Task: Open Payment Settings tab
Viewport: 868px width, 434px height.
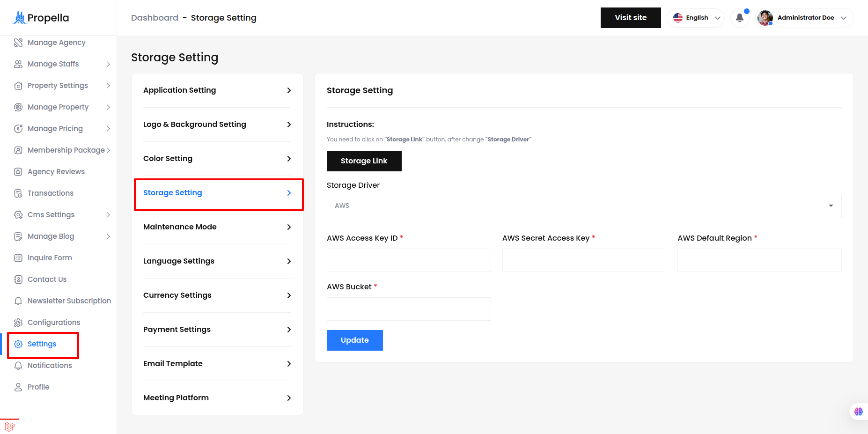Action: coord(217,330)
